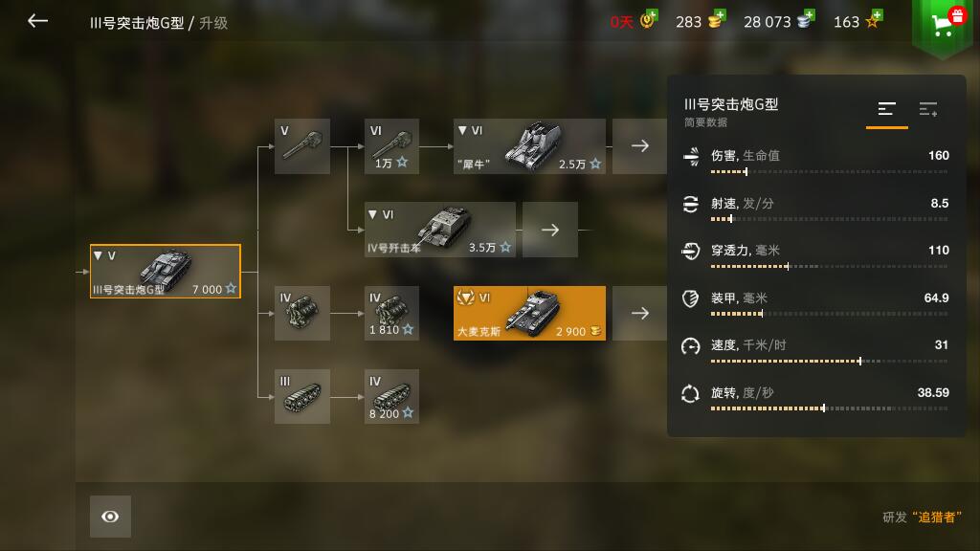Click the 速度 stat bar
The height and width of the screenshot is (551, 980).
tap(829, 361)
